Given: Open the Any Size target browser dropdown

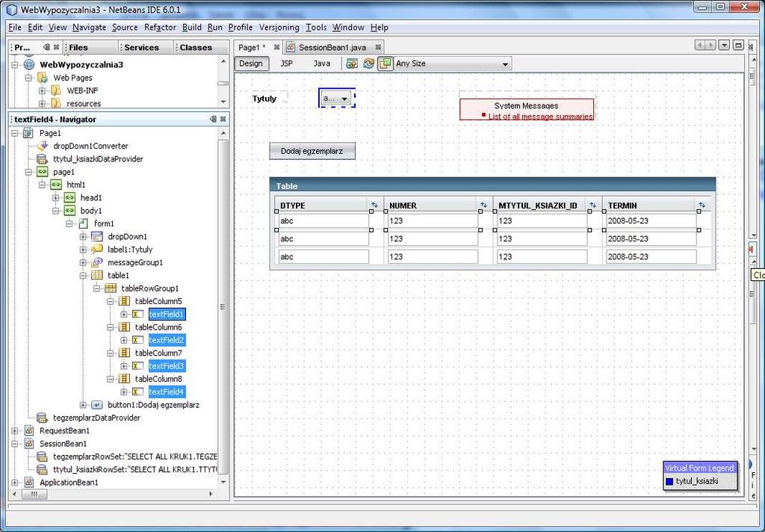Looking at the screenshot, I should pos(452,64).
